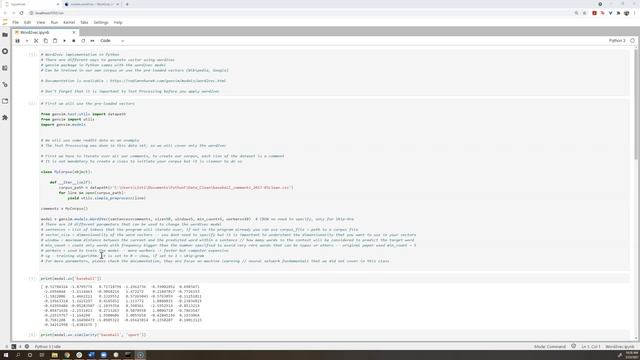Open the browser extensions puzzle icon
640x360 pixels.
click(x=618, y=13)
